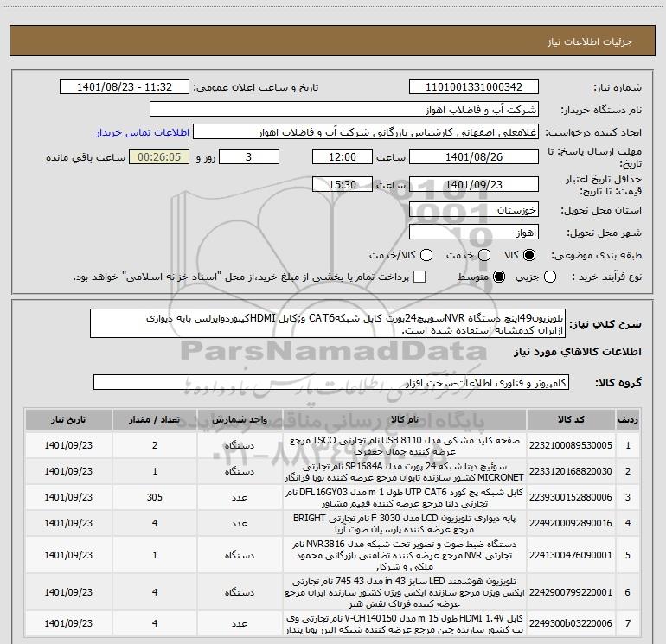This screenshot has width=666, height=644.
Task: Select item code 2249300b03220006
Action: click(571, 623)
